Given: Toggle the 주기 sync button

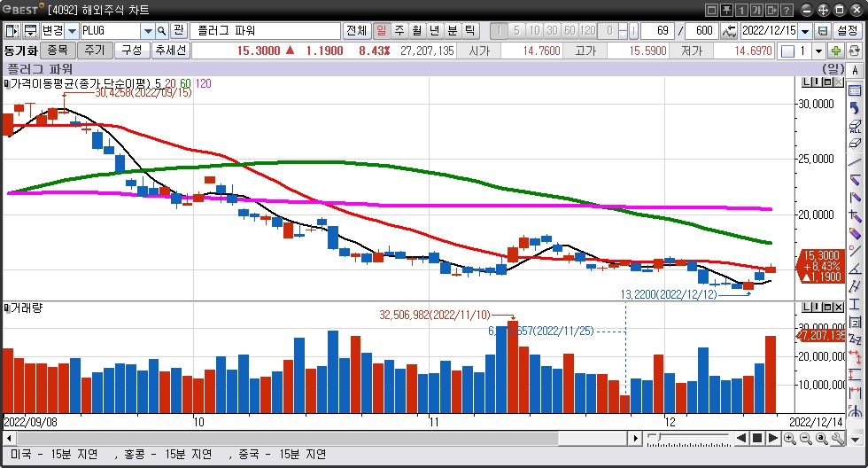Looking at the screenshot, I should tap(95, 51).
